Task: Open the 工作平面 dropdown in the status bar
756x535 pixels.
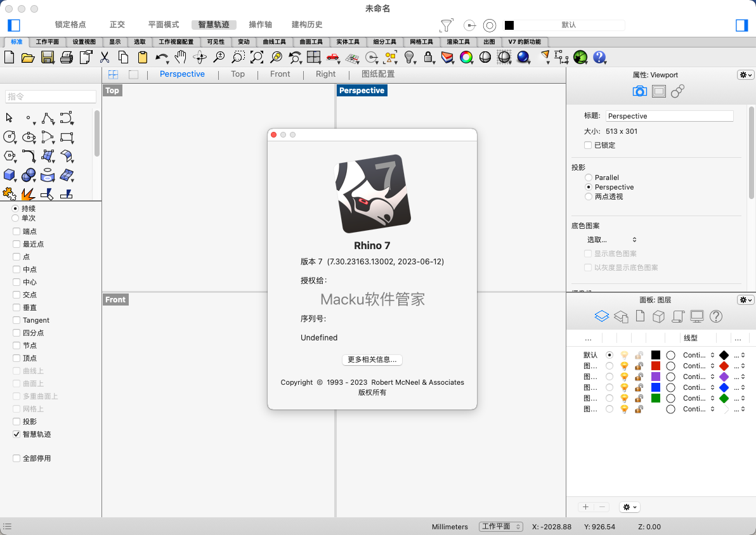Action: pyautogui.click(x=501, y=527)
